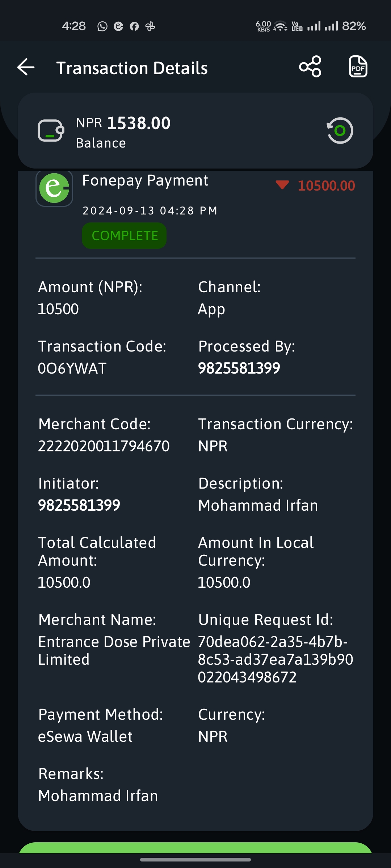Viewport: 391px width, 868px height.
Task: Tap the battery percentage in status bar
Action: coord(354,26)
